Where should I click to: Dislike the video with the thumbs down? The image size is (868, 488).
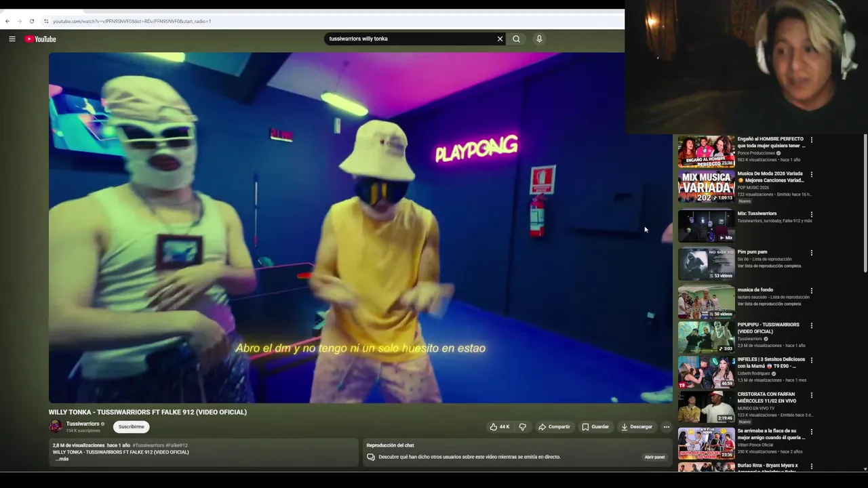tap(522, 427)
